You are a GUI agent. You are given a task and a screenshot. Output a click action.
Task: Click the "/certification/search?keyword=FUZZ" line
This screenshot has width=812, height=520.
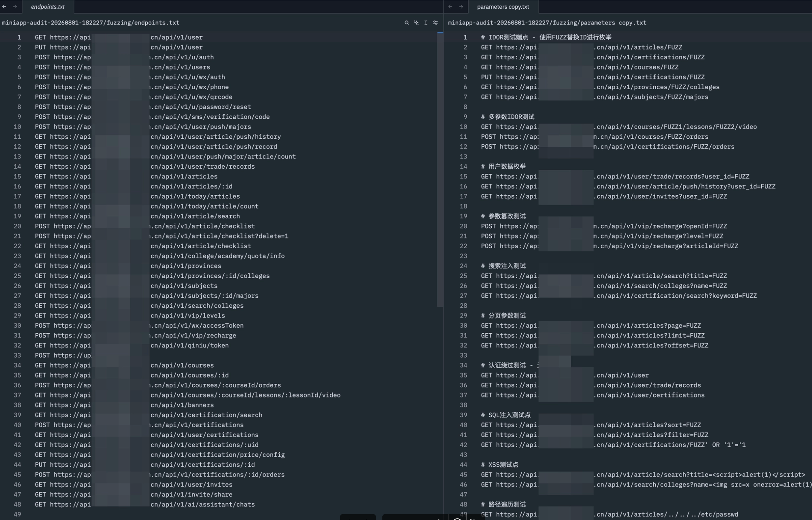coord(619,296)
